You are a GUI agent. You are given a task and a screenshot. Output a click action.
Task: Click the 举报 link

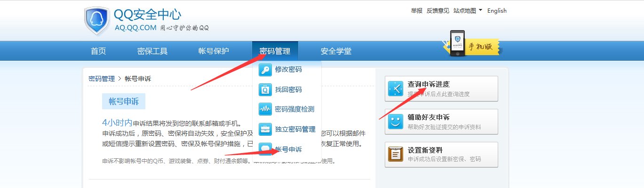pyautogui.click(x=416, y=10)
